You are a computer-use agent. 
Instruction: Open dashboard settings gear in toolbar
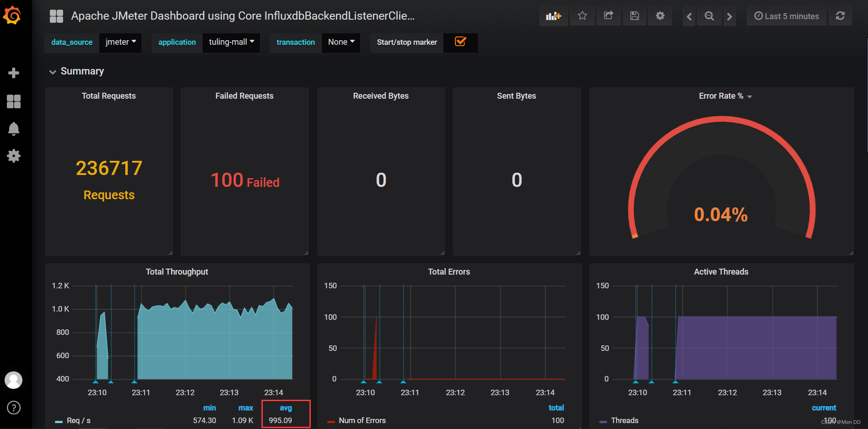coord(660,16)
